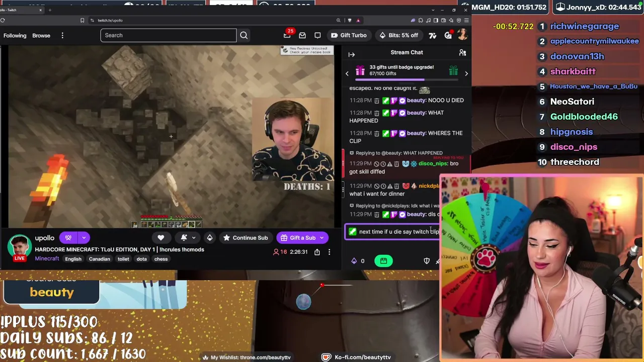The width and height of the screenshot is (644, 362).
Task: Collapse the Stream Chat panel with arrow icon
Action: (352, 54)
